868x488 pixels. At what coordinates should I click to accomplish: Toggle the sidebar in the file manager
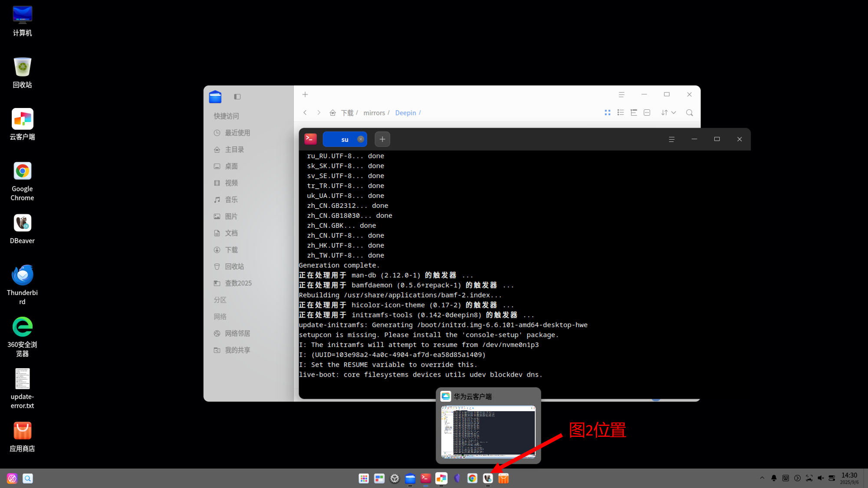[237, 97]
